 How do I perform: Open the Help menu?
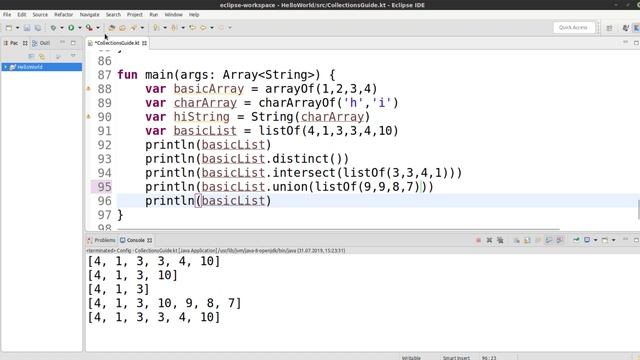click(x=194, y=14)
